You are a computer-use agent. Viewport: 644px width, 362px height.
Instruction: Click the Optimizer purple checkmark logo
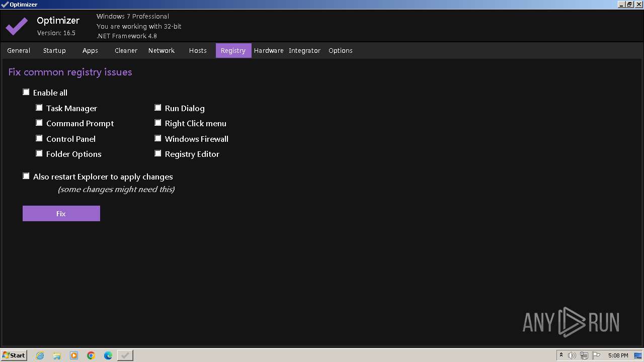click(17, 26)
